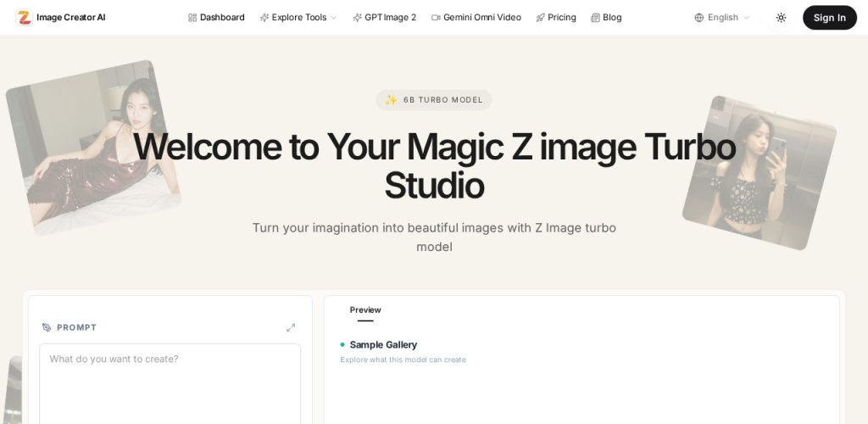Open the English language dropdown
This screenshot has width=868, height=424.
coord(722,18)
